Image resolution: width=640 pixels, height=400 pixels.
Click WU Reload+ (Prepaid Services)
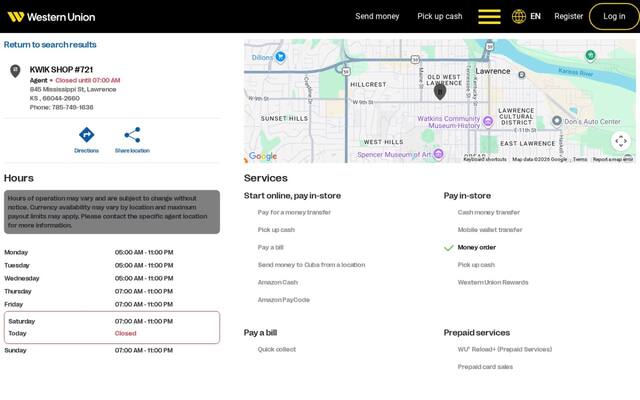[x=505, y=349]
